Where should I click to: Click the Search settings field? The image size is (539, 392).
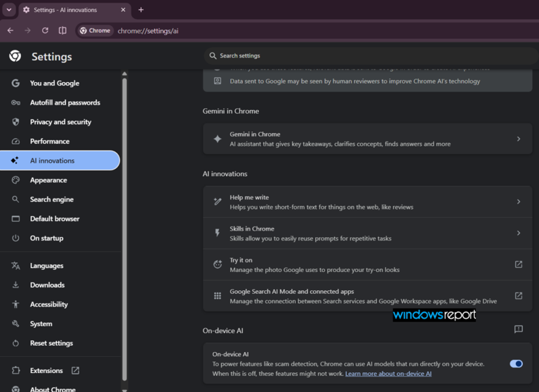point(371,55)
